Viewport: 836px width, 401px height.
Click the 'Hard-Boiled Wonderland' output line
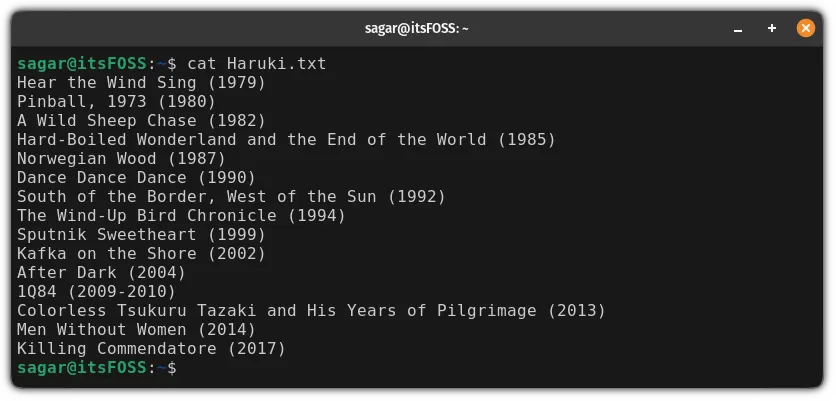point(286,139)
